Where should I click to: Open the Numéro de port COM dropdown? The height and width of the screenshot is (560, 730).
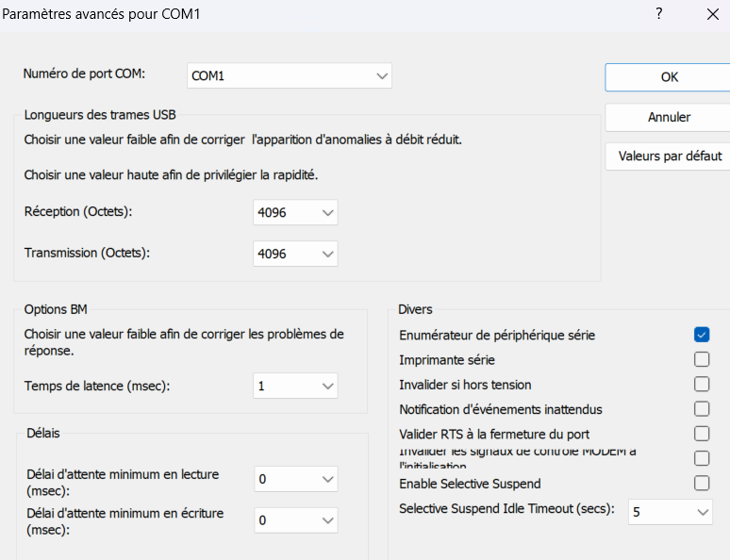(x=289, y=75)
